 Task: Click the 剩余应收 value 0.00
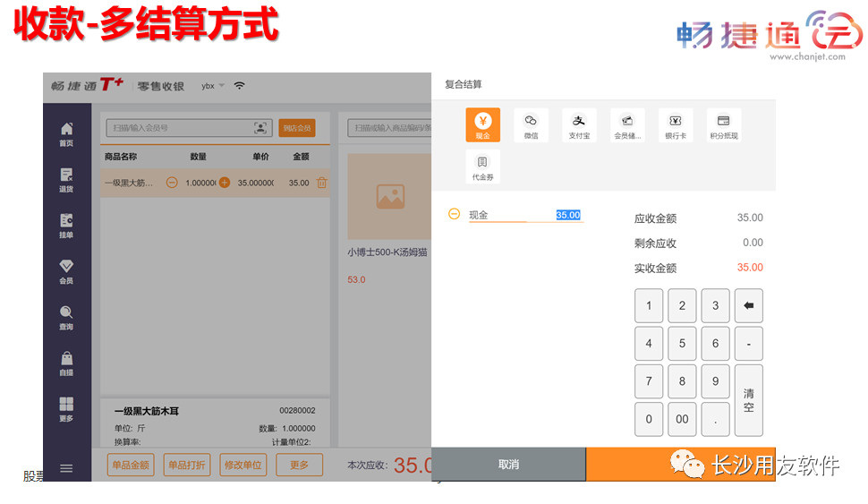pos(753,243)
